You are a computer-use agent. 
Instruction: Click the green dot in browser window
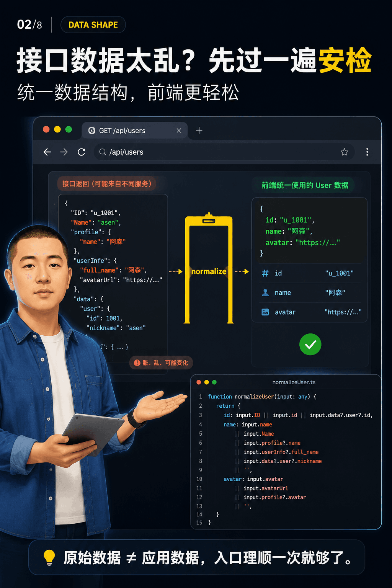point(69,129)
